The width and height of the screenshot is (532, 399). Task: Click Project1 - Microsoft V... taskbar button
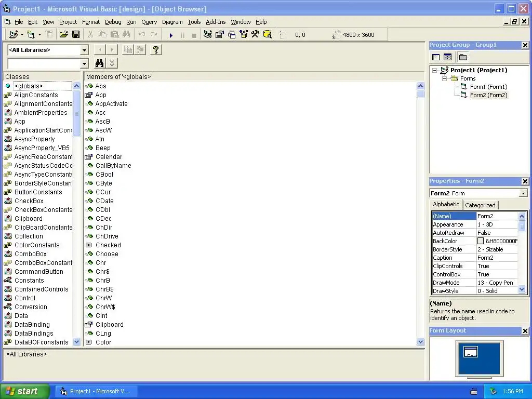pyautogui.click(x=96, y=391)
